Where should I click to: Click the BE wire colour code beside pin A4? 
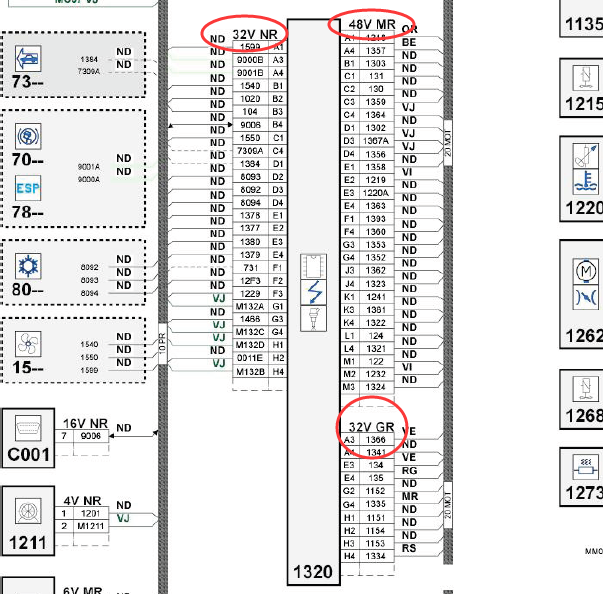[x=409, y=42]
